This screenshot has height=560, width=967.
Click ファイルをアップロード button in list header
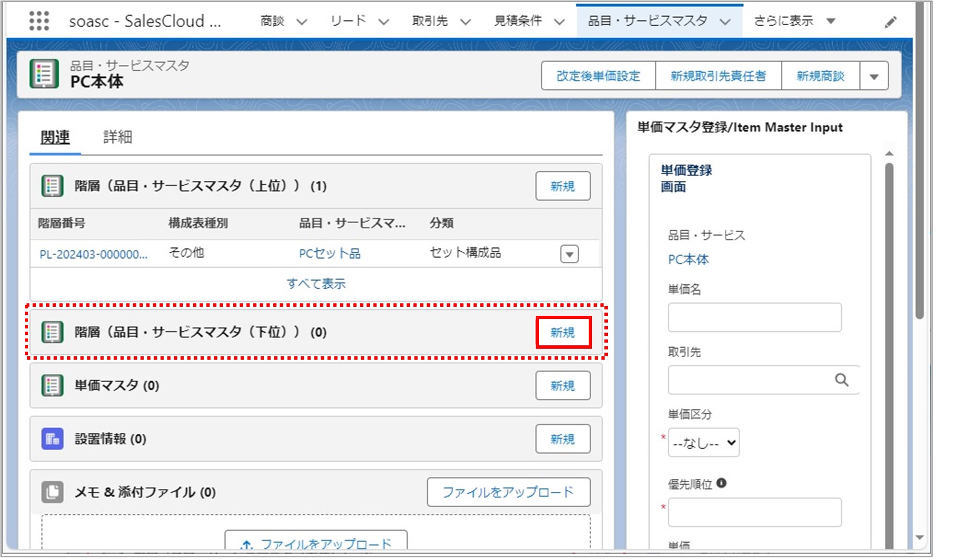point(509,492)
